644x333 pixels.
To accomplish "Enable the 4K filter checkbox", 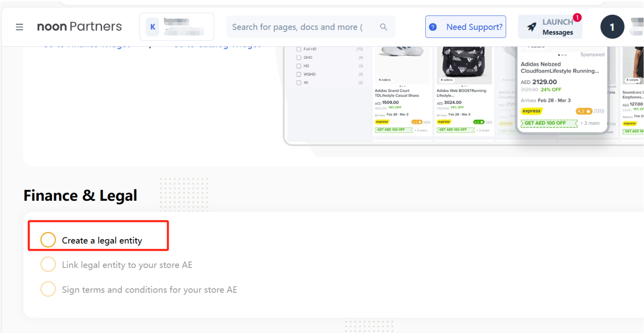I will 299,83.
